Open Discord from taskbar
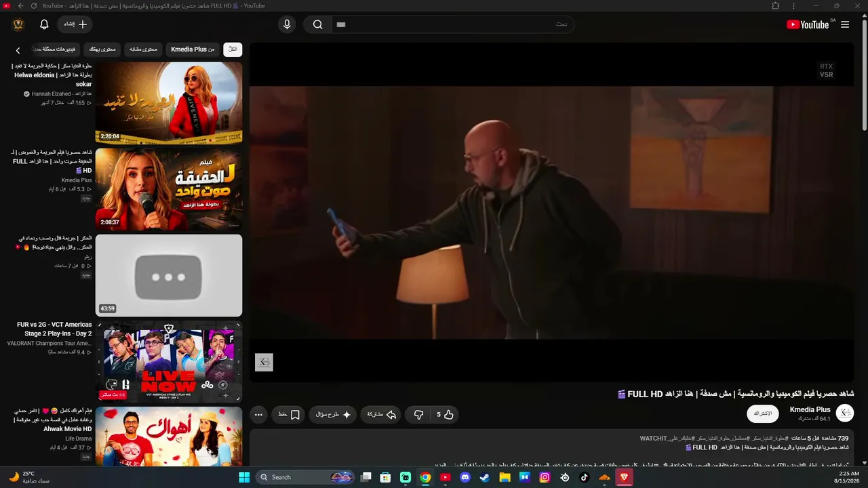 [465, 477]
